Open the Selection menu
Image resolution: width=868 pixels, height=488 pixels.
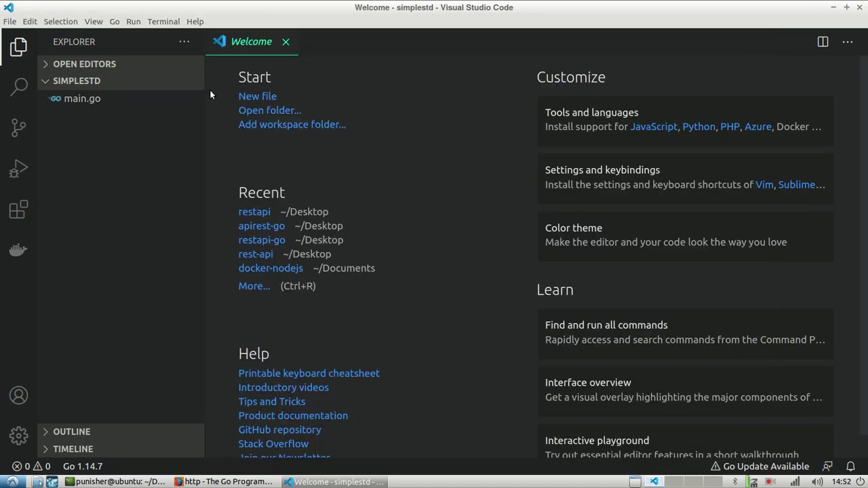[60, 21]
